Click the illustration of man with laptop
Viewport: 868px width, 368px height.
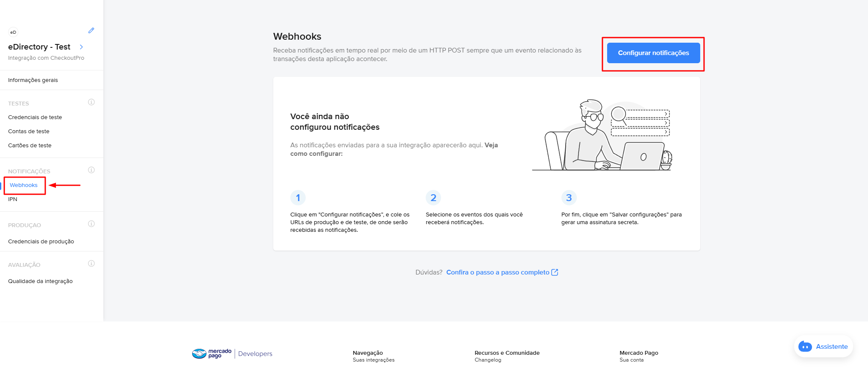(602, 135)
